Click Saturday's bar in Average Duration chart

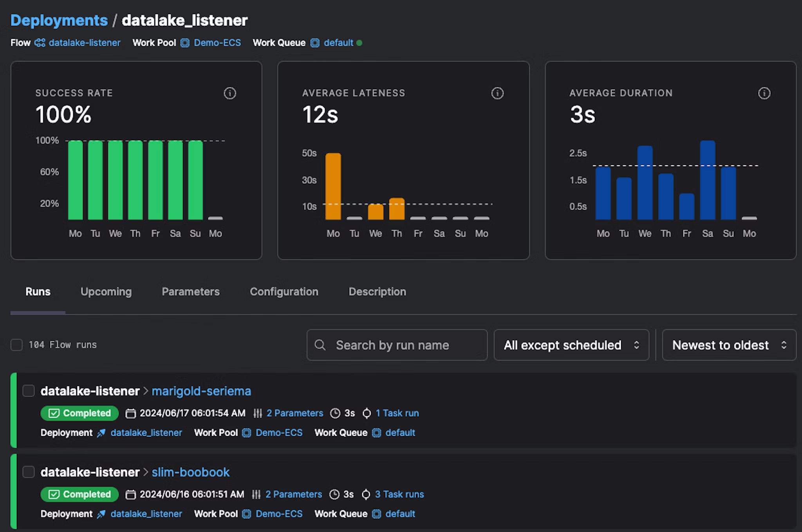[x=707, y=180]
